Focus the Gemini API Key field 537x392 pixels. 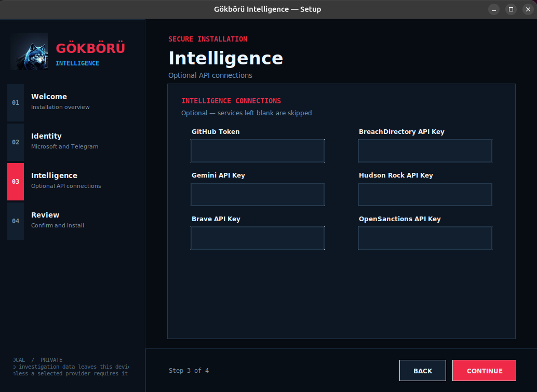tap(258, 194)
